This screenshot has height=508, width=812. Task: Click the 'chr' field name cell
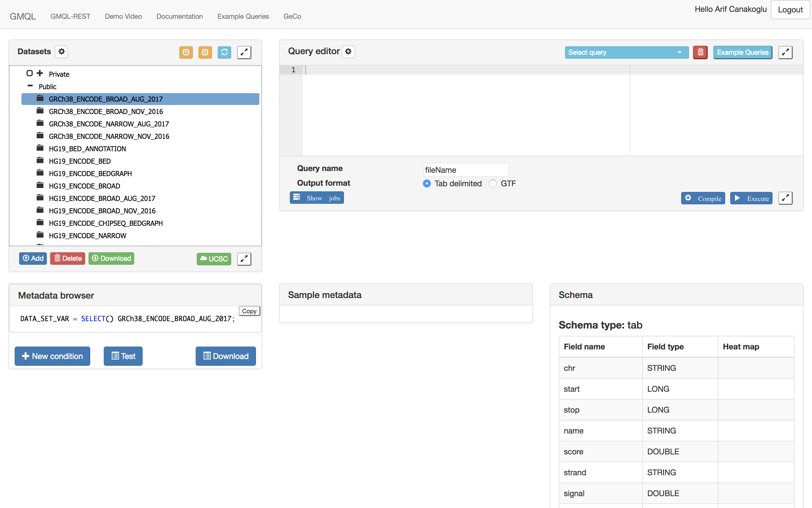(x=601, y=368)
